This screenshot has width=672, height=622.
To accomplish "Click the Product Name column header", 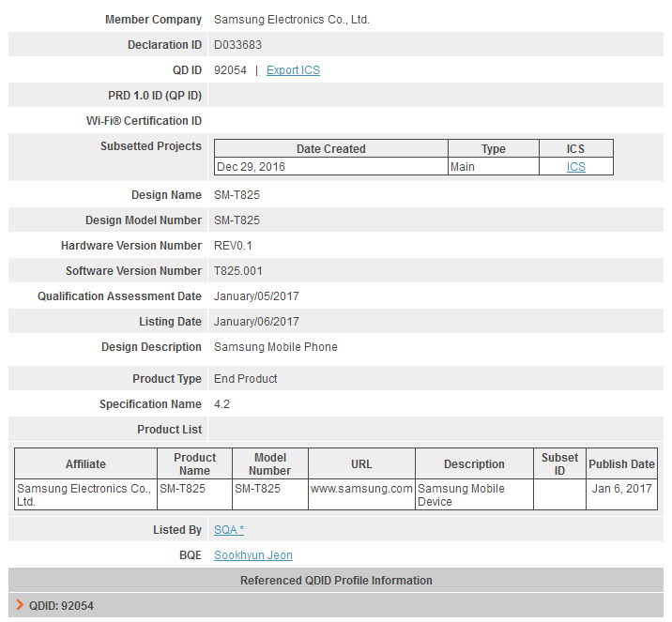I will [x=194, y=464].
